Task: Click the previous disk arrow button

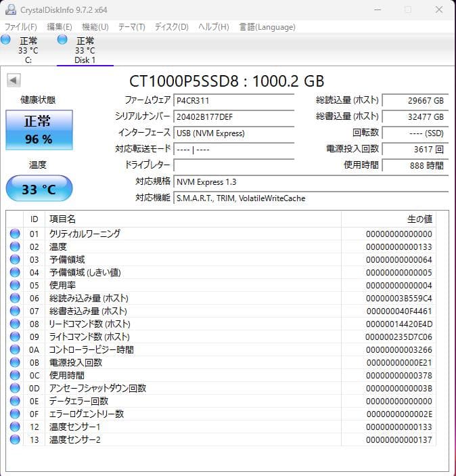Action: pyautogui.click(x=14, y=81)
